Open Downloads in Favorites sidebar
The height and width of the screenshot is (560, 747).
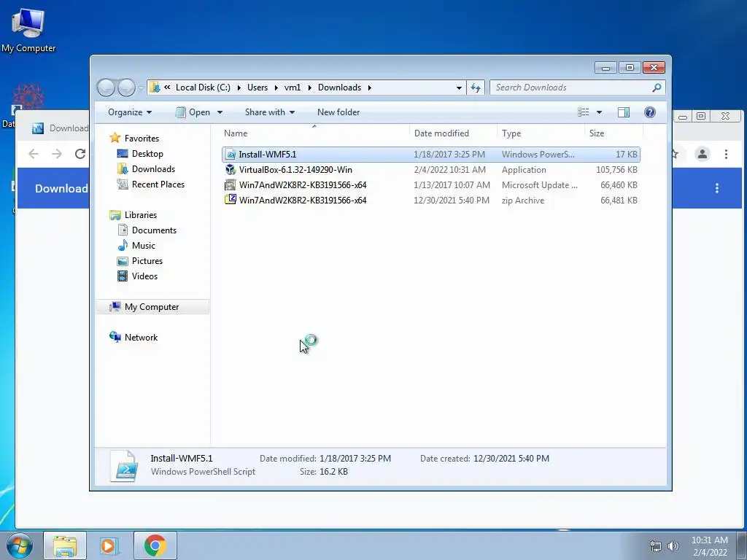(x=153, y=169)
